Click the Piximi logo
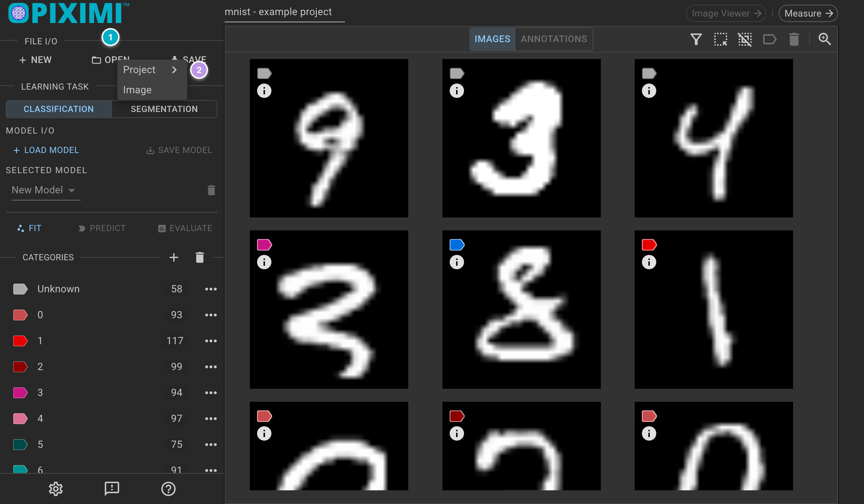This screenshot has width=864, height=504. coord(68,13)
